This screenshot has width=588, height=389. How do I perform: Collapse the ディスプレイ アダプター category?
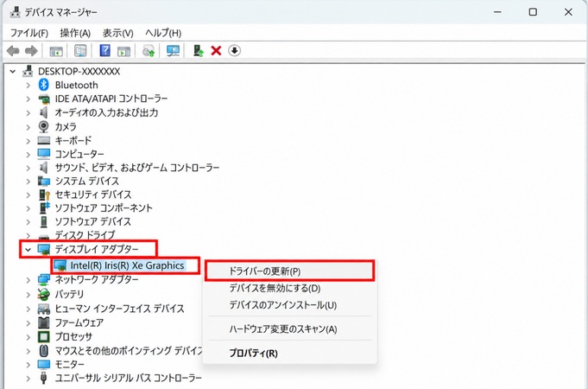click(28, 249)
